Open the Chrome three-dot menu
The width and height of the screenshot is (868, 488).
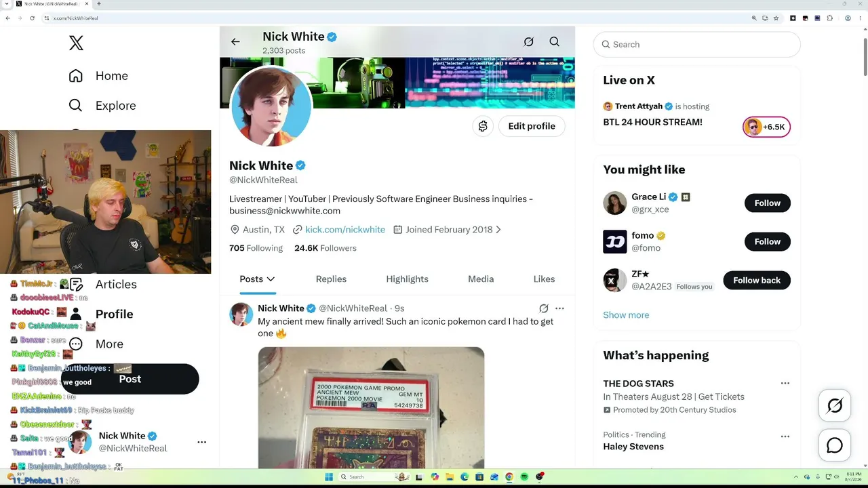[861, 18]
